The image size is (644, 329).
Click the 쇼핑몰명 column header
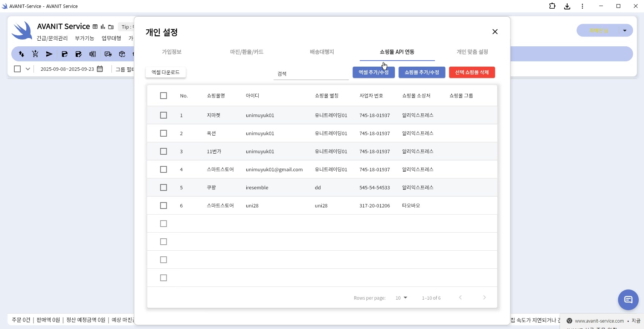click(216, 96)
